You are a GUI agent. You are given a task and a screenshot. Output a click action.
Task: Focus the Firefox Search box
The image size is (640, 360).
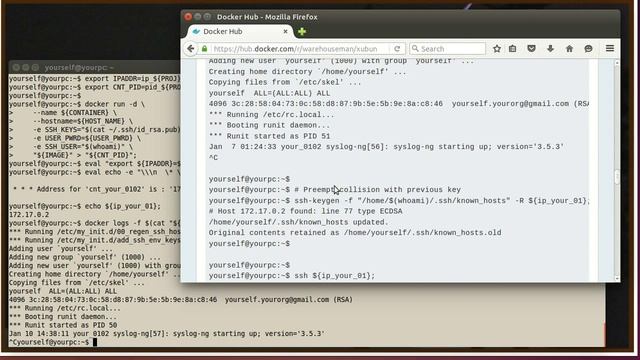click(447, 49)
